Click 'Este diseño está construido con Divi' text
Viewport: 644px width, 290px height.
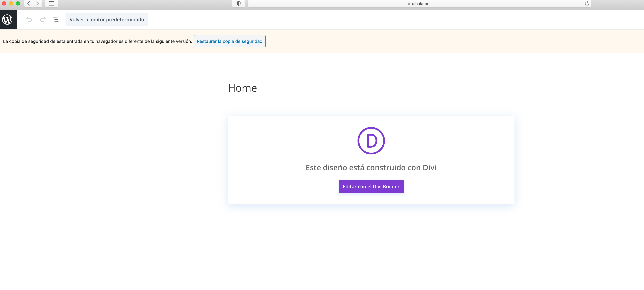click(x=371, y=167)
